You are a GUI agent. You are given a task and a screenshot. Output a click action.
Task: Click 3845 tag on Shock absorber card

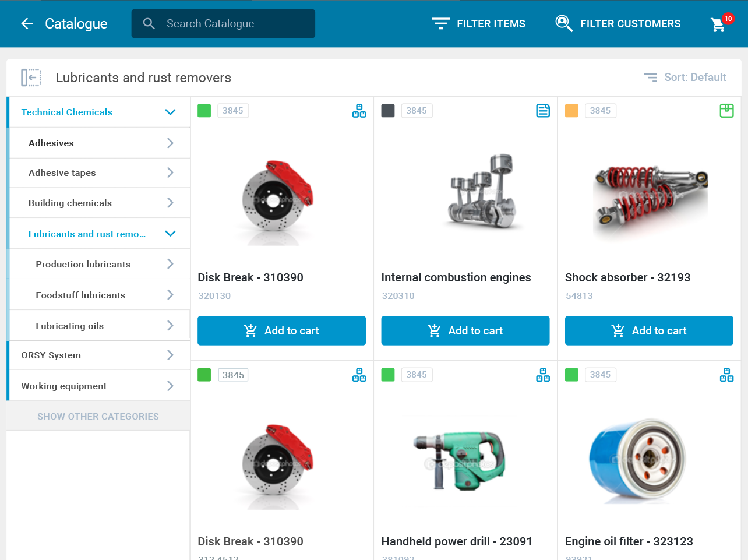point(600,111)
